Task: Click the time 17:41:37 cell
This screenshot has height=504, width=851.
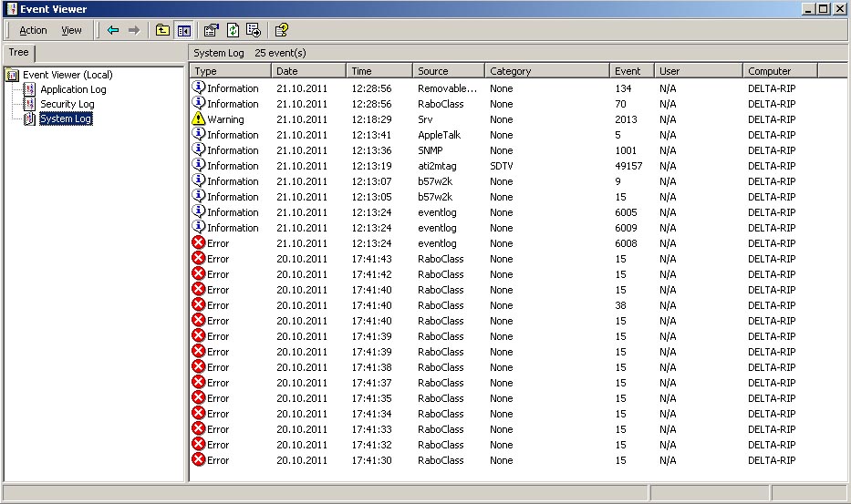Action: pos(371,383)
